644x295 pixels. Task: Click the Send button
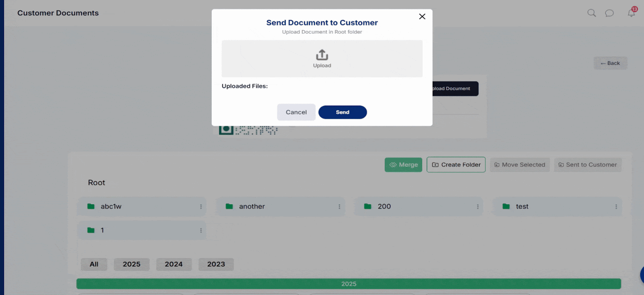(x=343, y=112)
